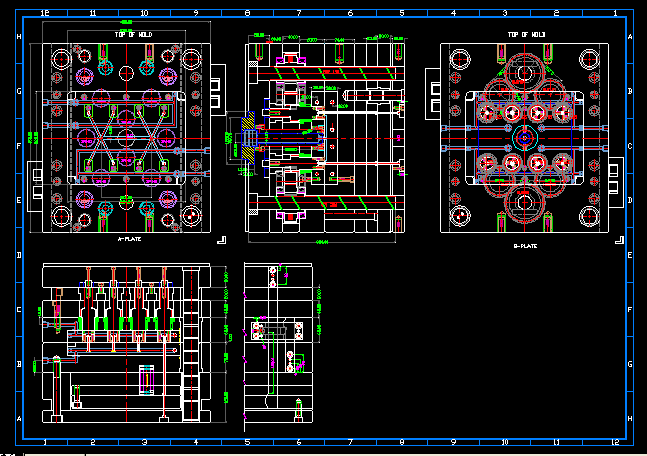Screen dimensions: 647x456
Task: Click zone number 12 on the bottom border
Action: [x=615, y=442]
